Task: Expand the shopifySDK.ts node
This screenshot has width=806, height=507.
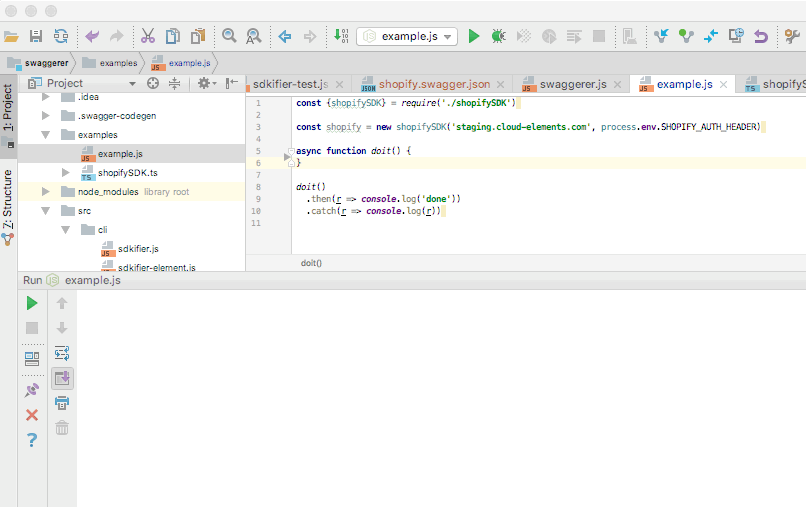Action: [65, 172]
